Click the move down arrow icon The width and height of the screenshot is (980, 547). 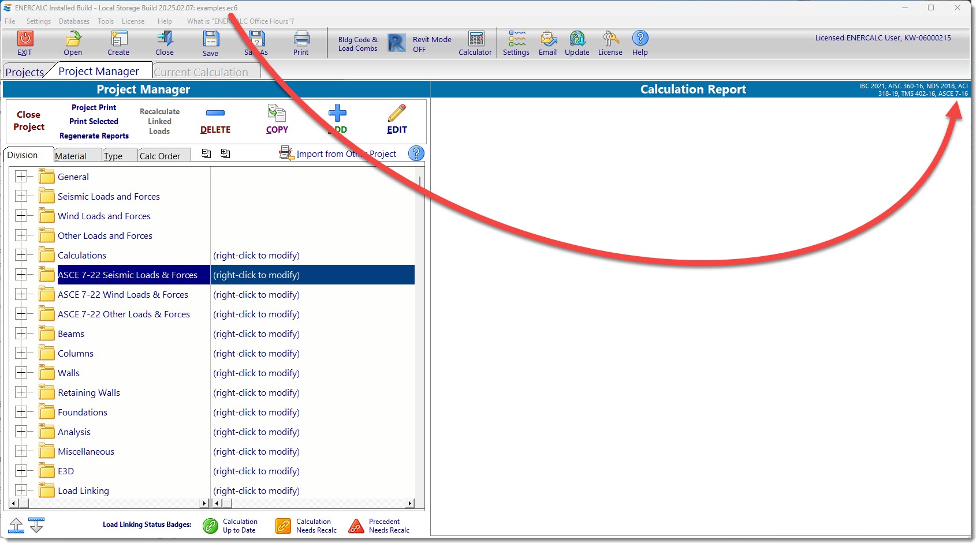pos(36,525)
